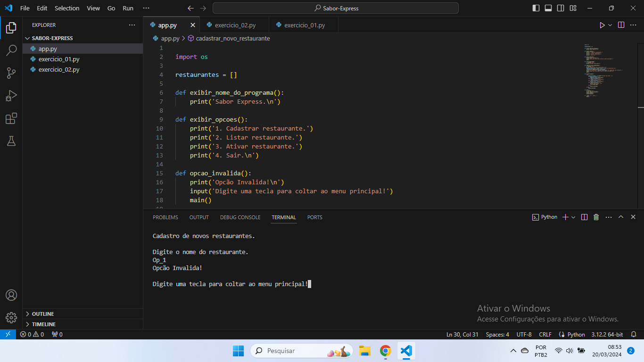Open Explorer Views and More Actions ellipsis
644x362 pixels.
coord(132,25)
